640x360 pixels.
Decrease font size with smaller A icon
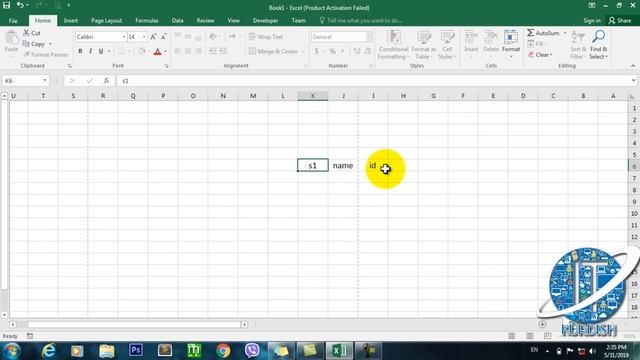(163, 37)
